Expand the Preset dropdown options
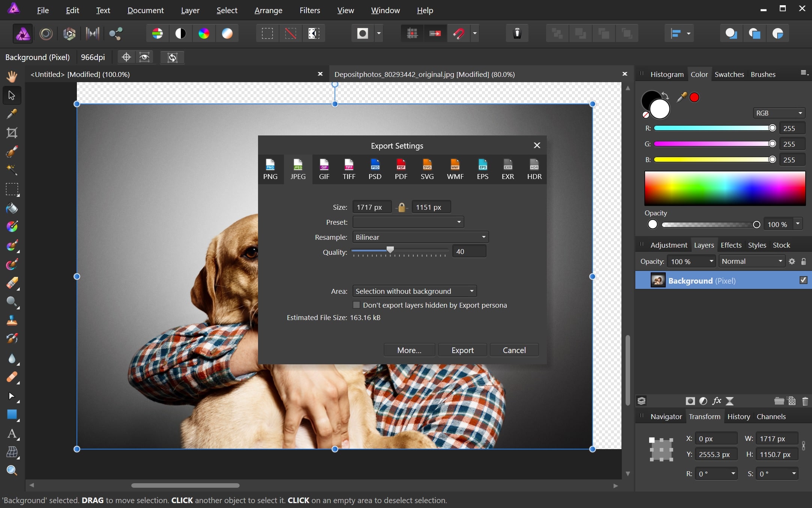 [x=458, y=222]
